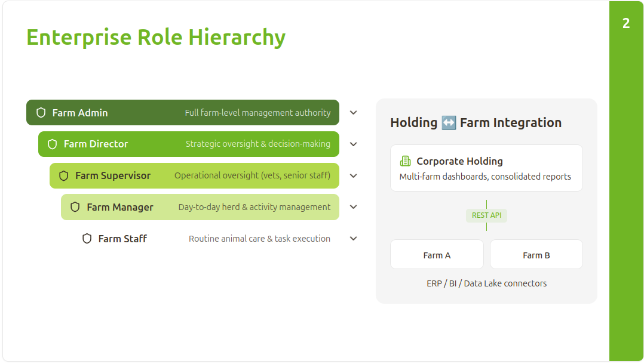The width and height of the screenshot is (644, 364).
Task: Click the Corporate Holding building icon
Action: pyautogui.click(x=406, y=161)
